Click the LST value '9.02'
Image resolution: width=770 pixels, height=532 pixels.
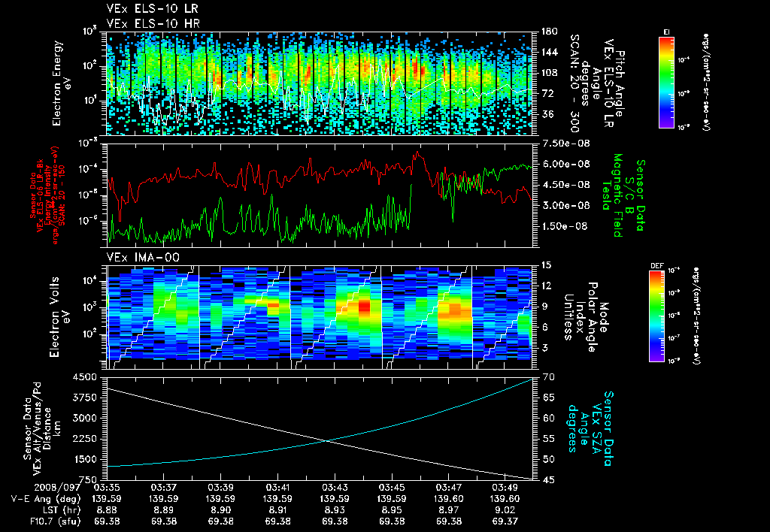[505, 510]
